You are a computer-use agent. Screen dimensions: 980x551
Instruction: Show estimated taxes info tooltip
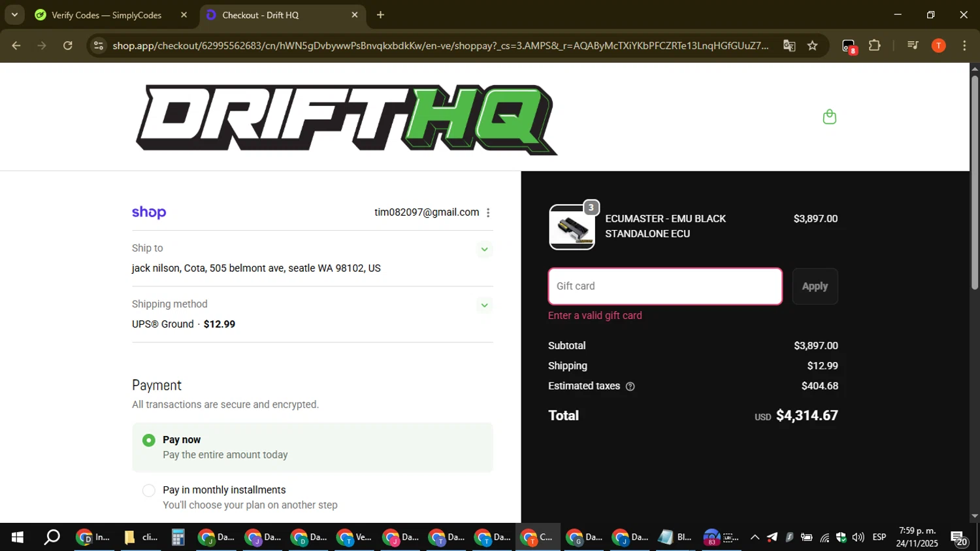coord(630,386)
